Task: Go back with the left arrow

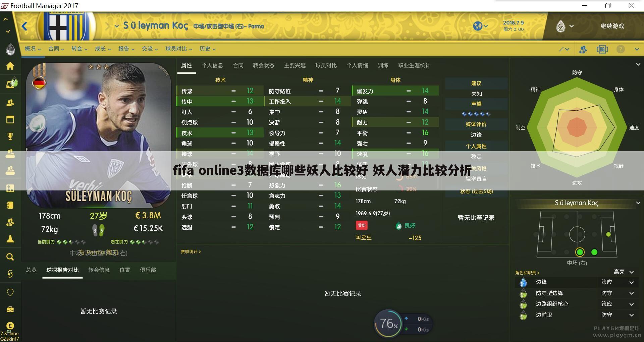Action: pyautogui.click(x=24, y=26)
